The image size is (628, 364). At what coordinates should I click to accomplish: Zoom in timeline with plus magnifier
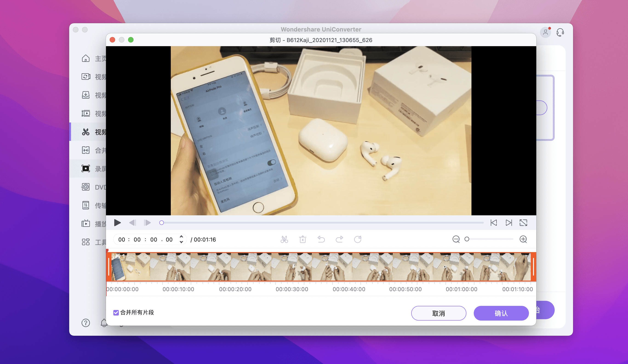pos(523,239)
